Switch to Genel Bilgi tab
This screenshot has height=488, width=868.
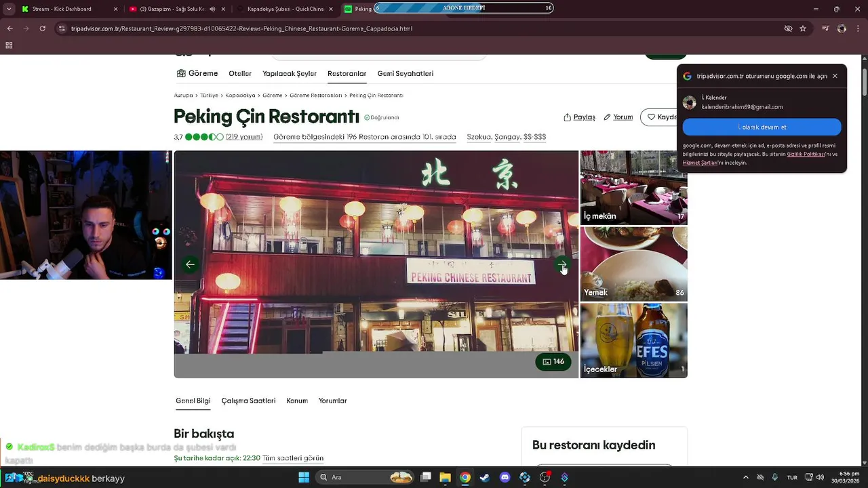click(193, 401)
